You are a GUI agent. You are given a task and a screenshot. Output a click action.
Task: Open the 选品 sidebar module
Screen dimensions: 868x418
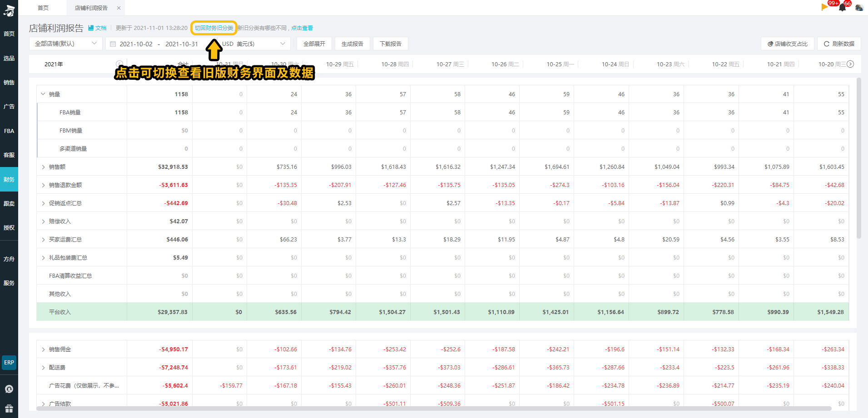point(9,58)
